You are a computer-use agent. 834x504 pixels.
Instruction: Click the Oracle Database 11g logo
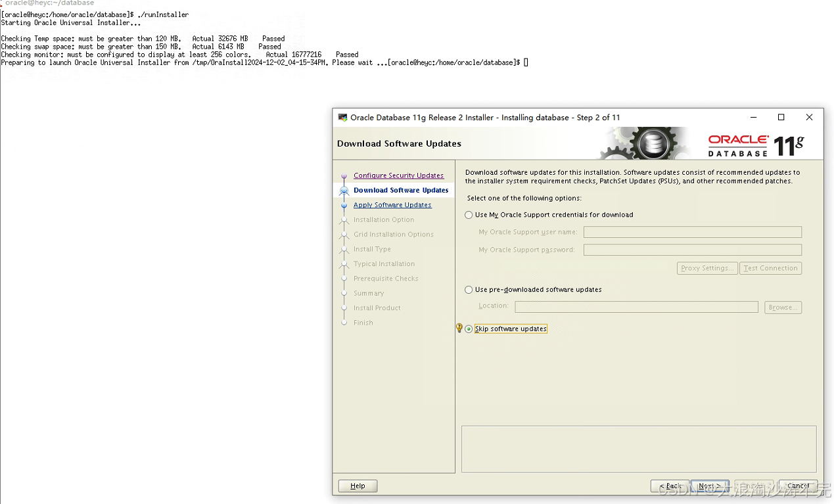756,145
